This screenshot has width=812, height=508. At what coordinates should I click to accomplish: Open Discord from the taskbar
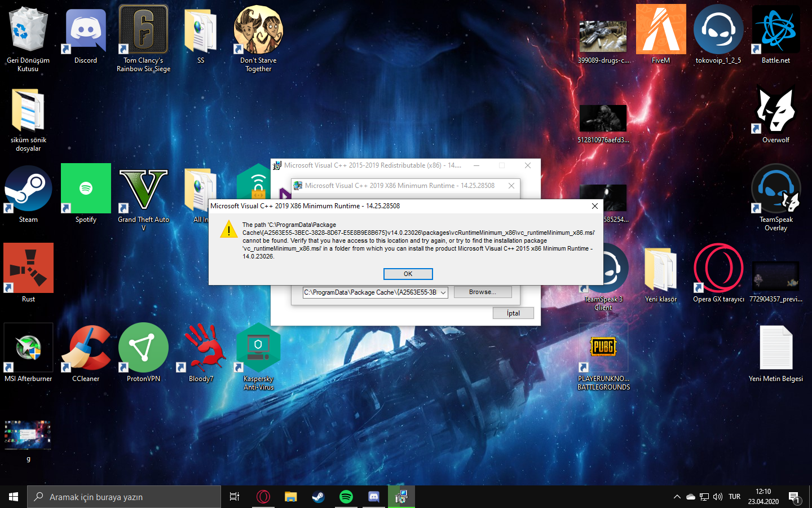(x=373, y=497)
